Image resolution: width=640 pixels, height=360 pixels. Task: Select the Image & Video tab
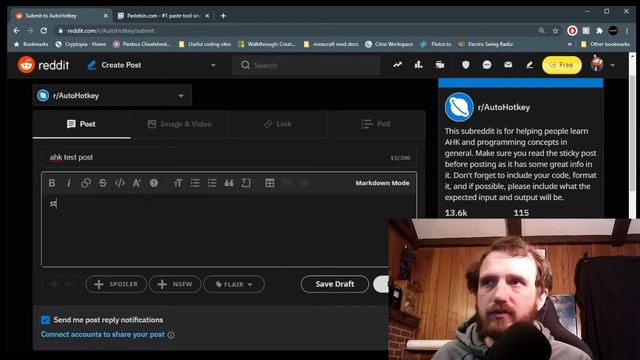coord(180,124)
